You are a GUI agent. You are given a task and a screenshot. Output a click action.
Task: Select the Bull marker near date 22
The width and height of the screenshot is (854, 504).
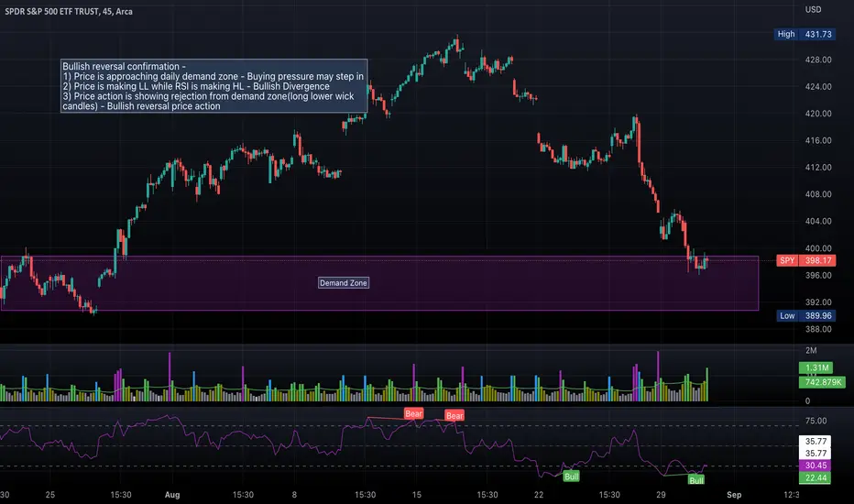571,477
